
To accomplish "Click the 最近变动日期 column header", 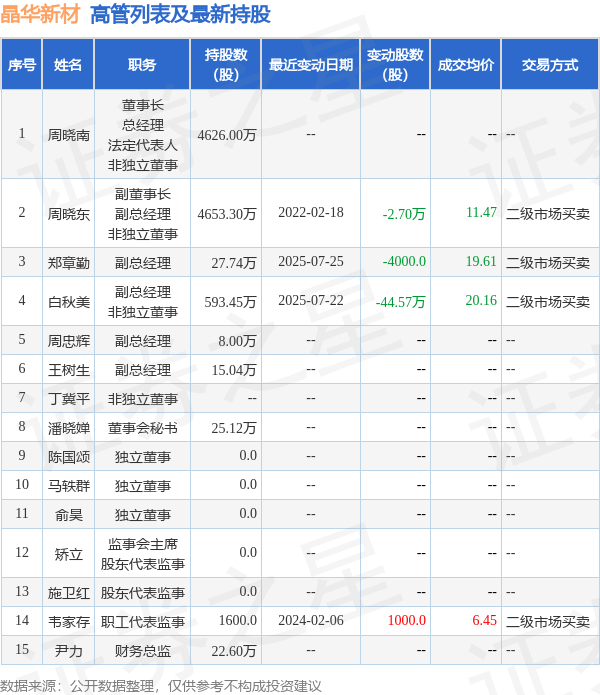I will point(311,65).
